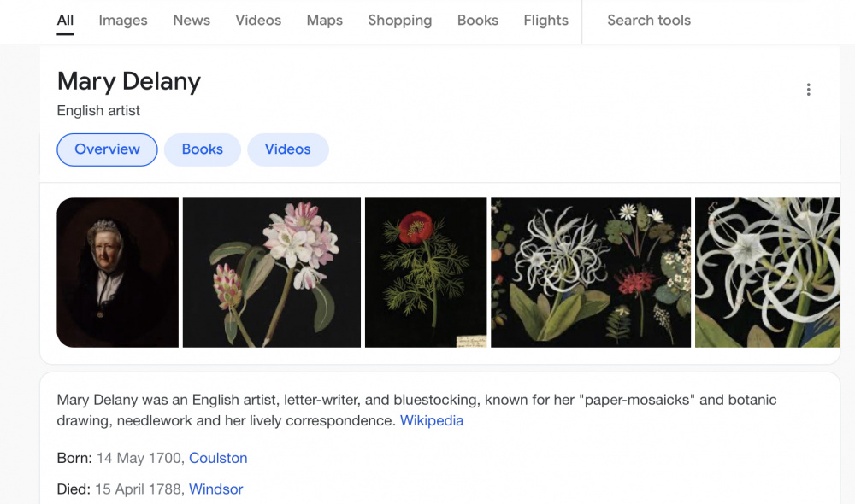Click the 'Died:' label
The width and height of the screenshot is (855, 504).
pyautogui.click(x=74, y=489)
